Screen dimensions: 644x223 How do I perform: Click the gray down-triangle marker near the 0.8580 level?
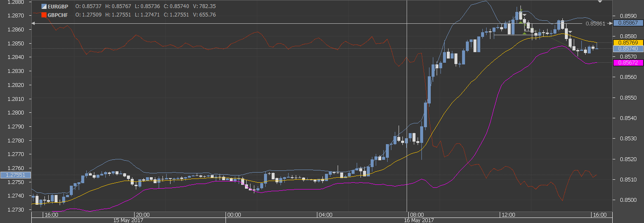570,32
